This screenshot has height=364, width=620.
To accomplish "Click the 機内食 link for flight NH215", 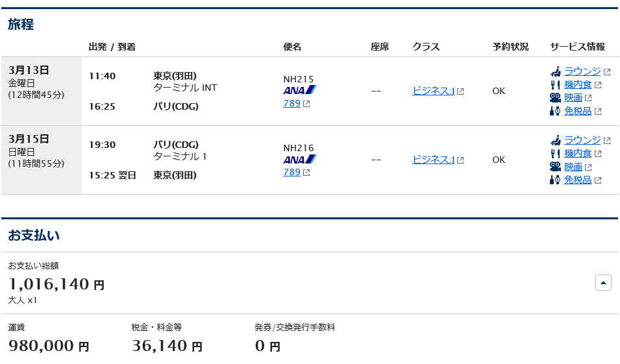I will click(x=578, y=84).
